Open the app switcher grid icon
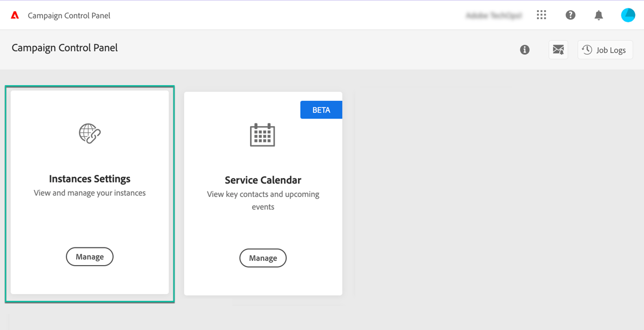 point(541,15)
